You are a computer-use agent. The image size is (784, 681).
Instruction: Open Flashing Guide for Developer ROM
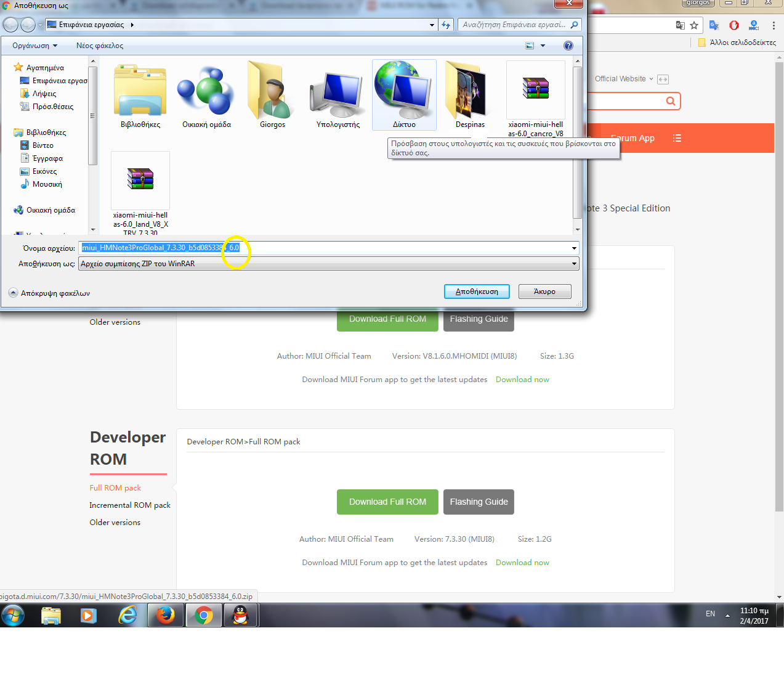479,502
